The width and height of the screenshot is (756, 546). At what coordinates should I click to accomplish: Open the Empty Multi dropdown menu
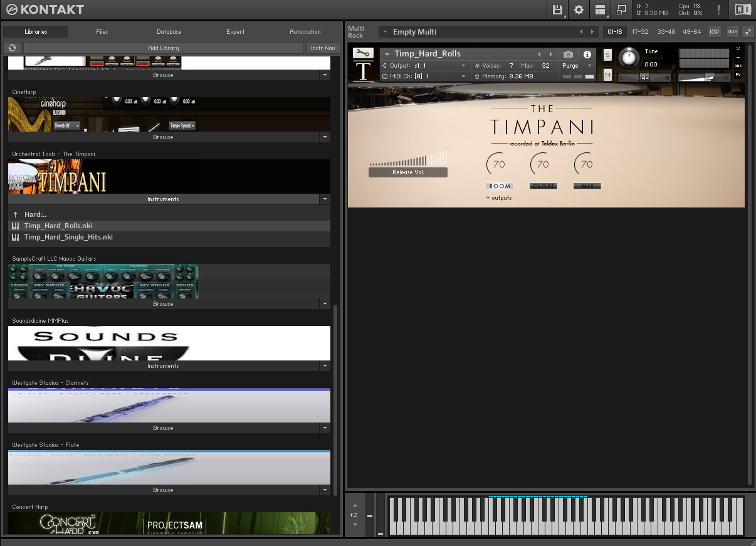click(x=384, y=31)
